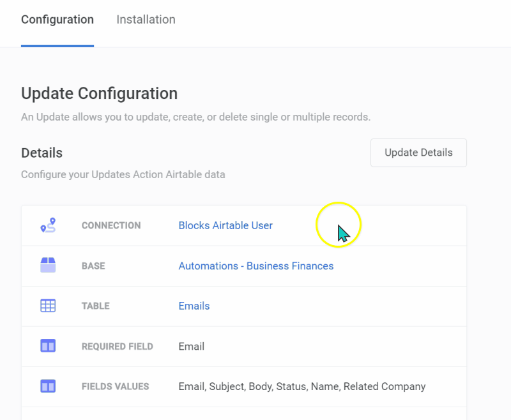Viewport: 511px width, 420px height.
Task: Click the Table grid icon
Action: point(48,306)
